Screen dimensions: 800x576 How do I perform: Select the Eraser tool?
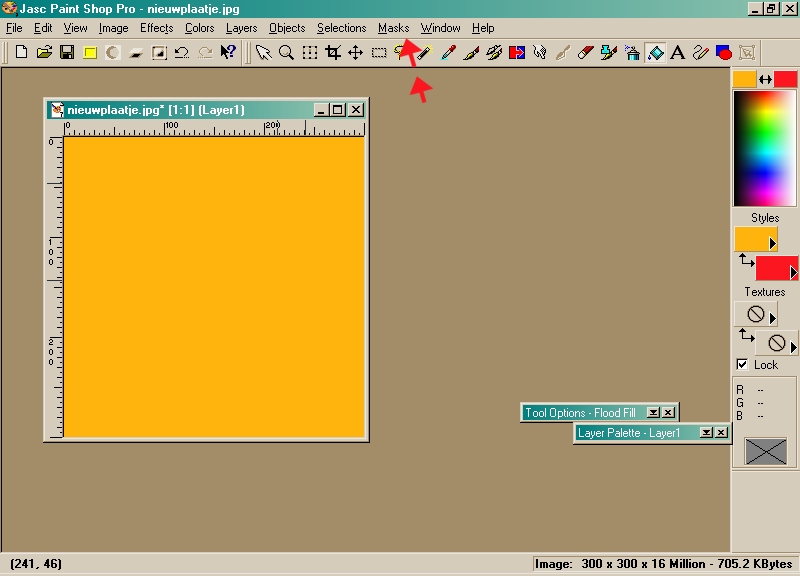586,53
